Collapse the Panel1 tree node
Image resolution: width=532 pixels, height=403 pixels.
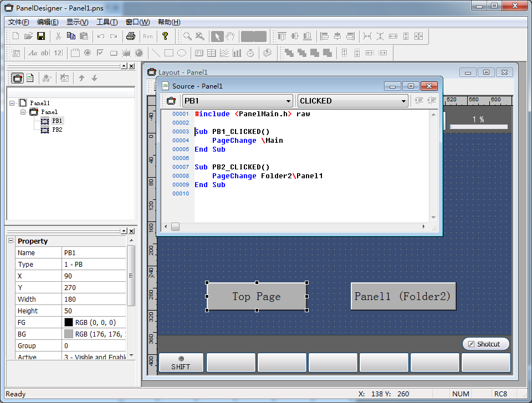pos(13,103)
